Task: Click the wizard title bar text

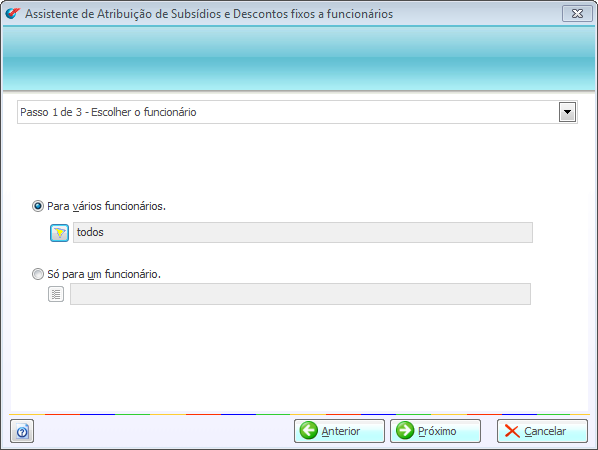Action: click(209, 14)
